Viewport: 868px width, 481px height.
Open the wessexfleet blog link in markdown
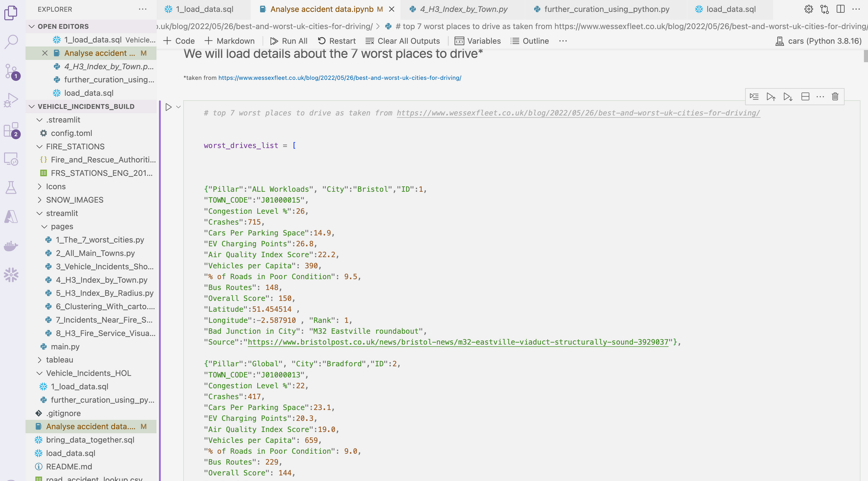tap(339, 78)
